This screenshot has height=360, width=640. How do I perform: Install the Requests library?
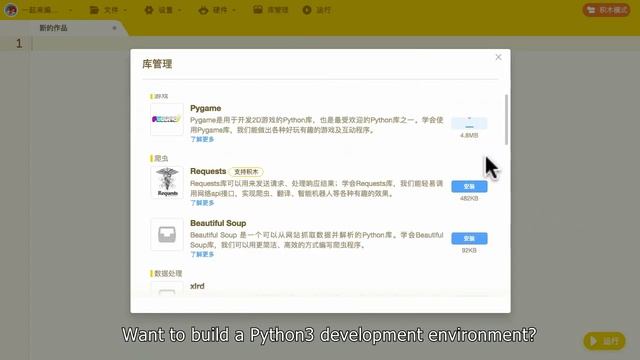pos(469,187)
